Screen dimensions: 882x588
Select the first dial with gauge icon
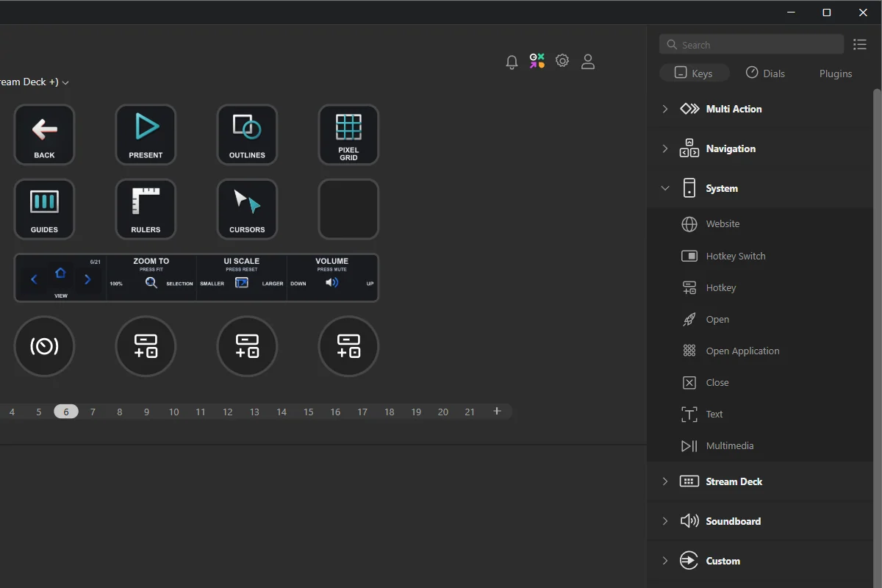(44, 346)
